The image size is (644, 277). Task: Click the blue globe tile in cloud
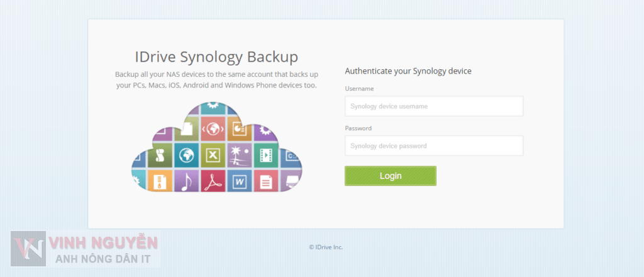pos(186,155)
